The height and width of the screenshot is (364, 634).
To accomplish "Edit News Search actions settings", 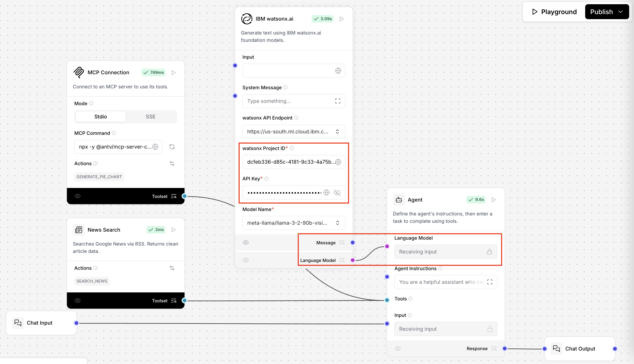I will click(x=172, y=268).
